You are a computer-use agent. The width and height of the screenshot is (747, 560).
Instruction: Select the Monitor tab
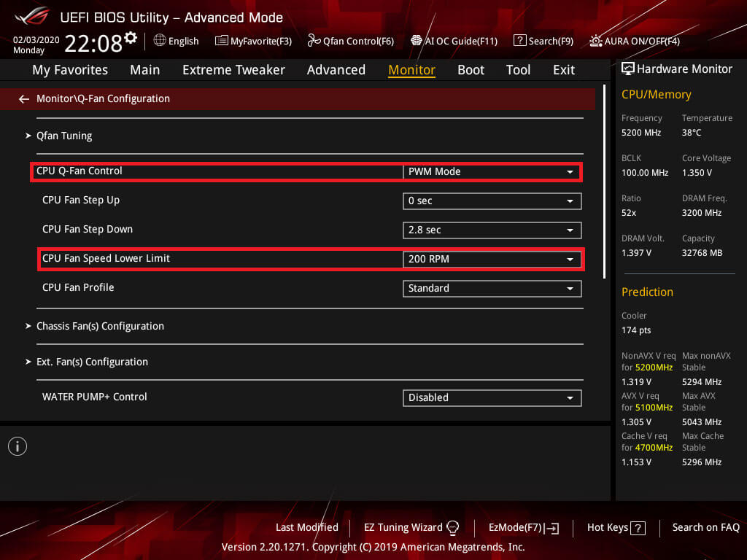pyautogui.click(x=411, y=70)
